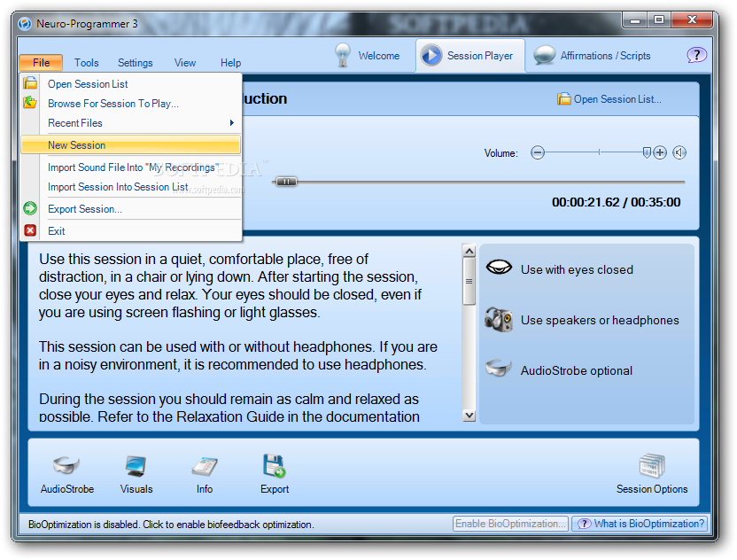The image size is (737, 560).
Task: Click the AudioStrobe glasses icon in bottom toolbar
Action: pyautogui.click(x=66, y=465)
